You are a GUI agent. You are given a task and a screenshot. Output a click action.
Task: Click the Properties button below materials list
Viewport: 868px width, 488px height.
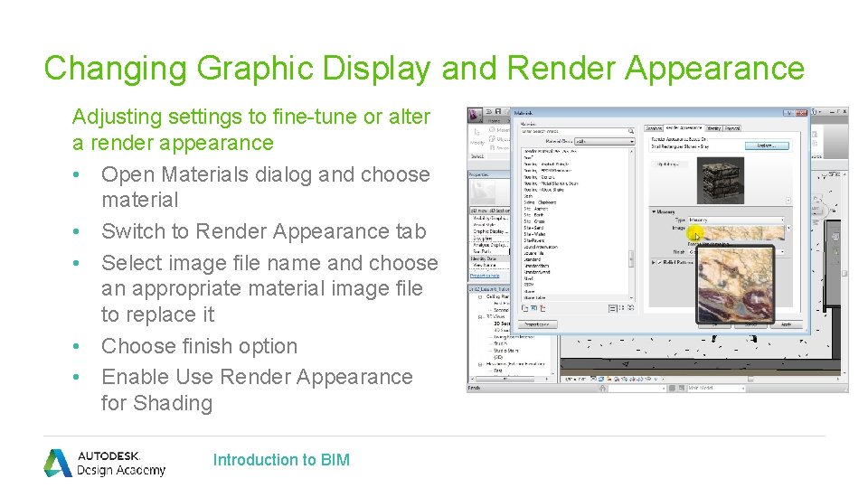537,324
